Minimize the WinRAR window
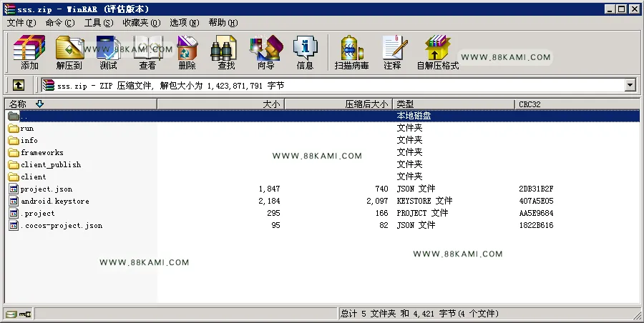The height and width of the screenshot is (323, 644). [x=611, y=9]
